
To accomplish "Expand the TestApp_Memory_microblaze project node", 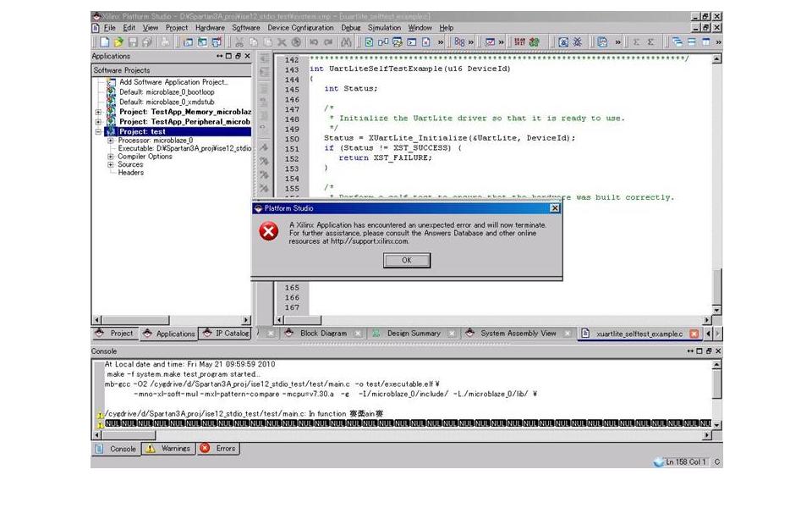I will pyautogui.click(x=99, y=112).
